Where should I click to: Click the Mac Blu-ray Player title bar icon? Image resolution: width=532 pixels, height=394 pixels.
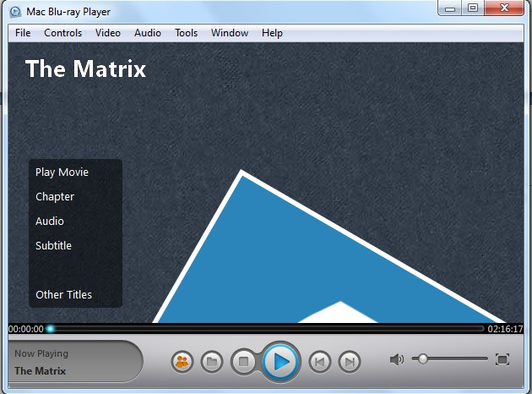[14, 11]
